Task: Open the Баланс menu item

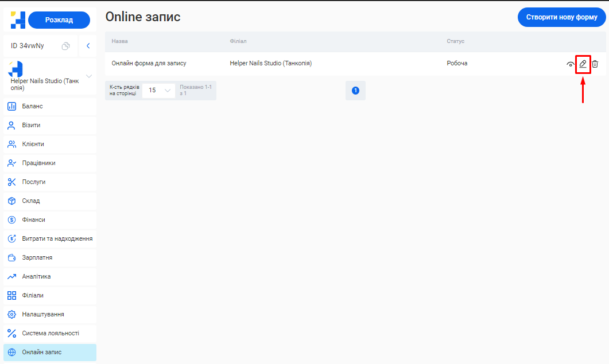Action: 32,106
